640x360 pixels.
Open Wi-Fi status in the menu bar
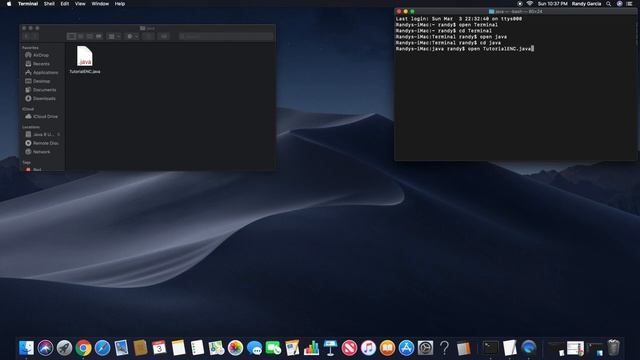pos(529,4)
